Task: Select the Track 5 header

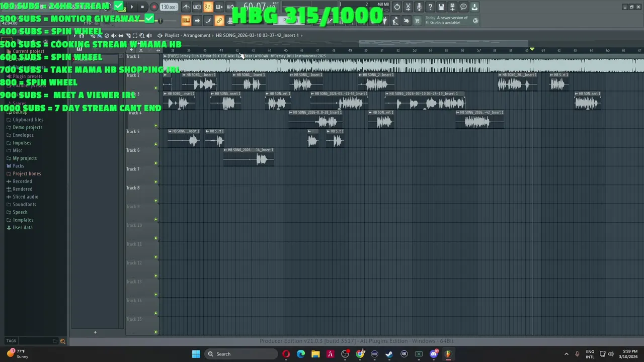Action: pos(141,138)
